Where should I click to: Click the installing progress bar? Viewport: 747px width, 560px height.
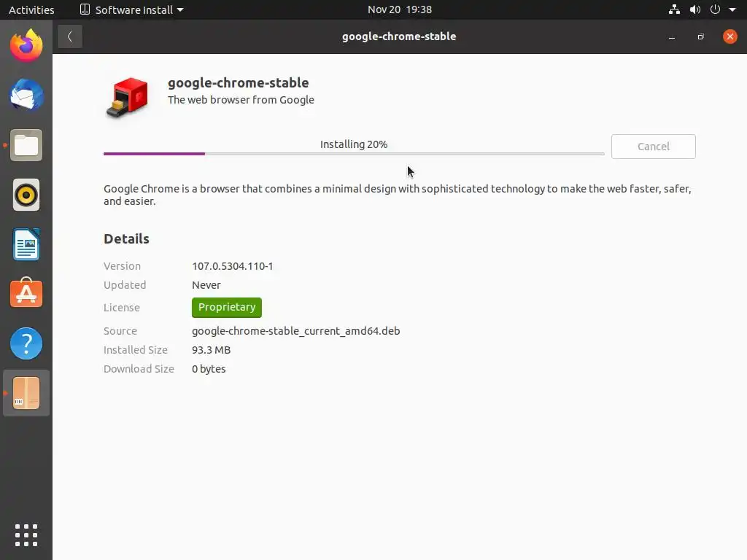pos(354,154)
